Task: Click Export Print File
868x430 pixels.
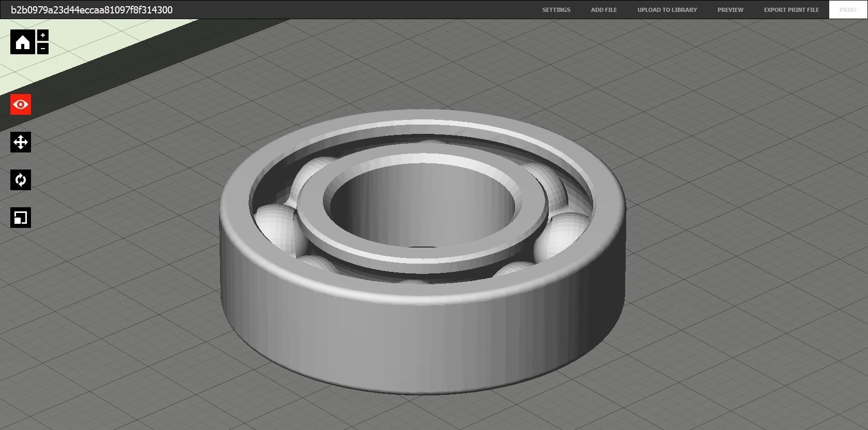Action: tap(791, 10)
